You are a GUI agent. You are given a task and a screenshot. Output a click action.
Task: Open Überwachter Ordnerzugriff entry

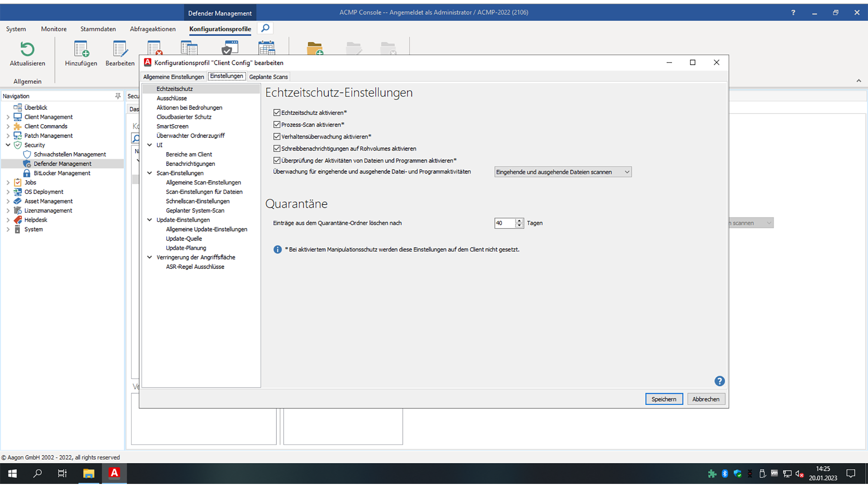click(190, 136)
